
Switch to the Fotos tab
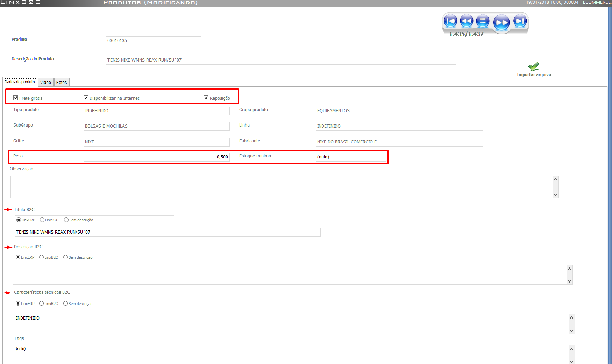point(62,82)
